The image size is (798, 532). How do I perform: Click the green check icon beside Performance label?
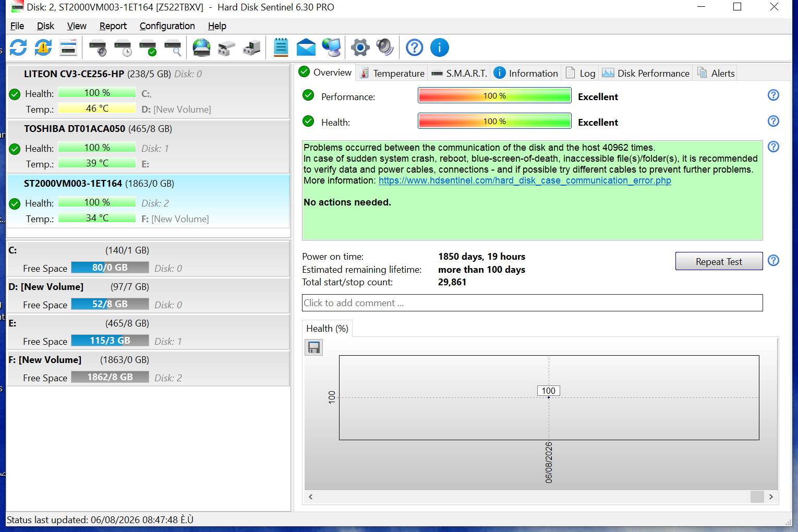308,95
